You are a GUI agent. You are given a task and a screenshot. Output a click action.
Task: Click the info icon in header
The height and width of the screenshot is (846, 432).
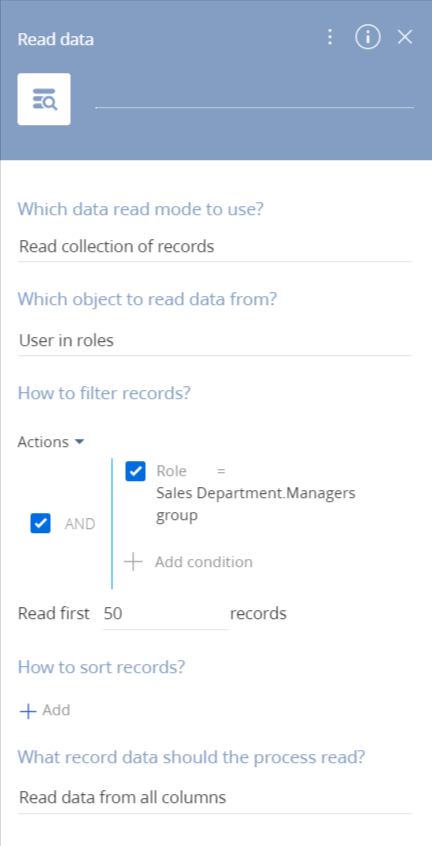click(x=368, y=37)
